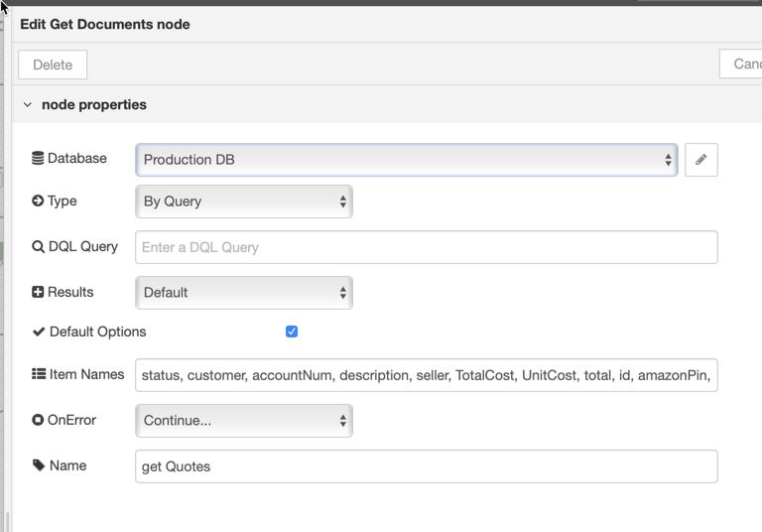Collapse the node properties section
This screenshot has width=762, height=532.
(x=28, y=104)
